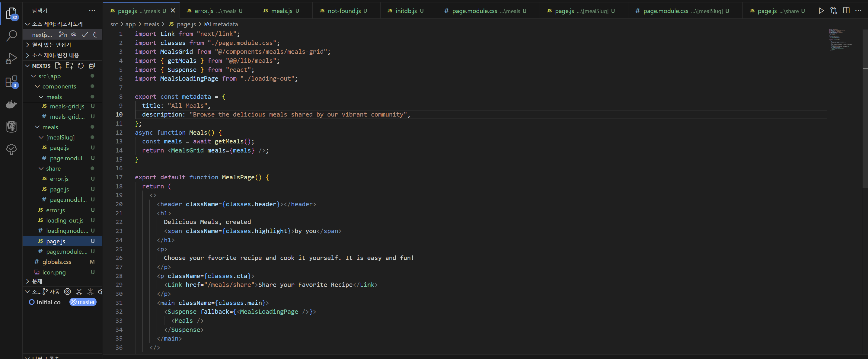Click the New File icon in NEXTJS header
Image resolution: width=868 pixels, height=359 pixels.
[x=58, y=66]
